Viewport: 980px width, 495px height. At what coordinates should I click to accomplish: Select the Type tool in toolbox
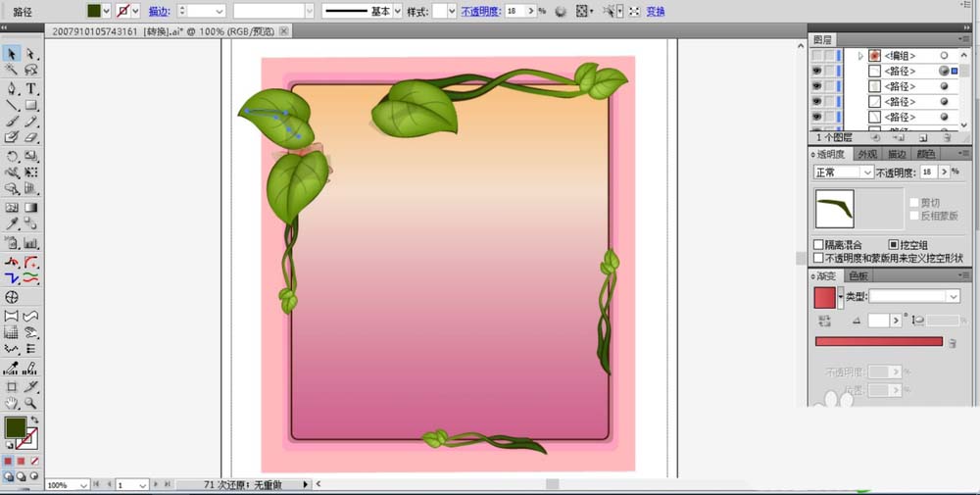[31, 88]
